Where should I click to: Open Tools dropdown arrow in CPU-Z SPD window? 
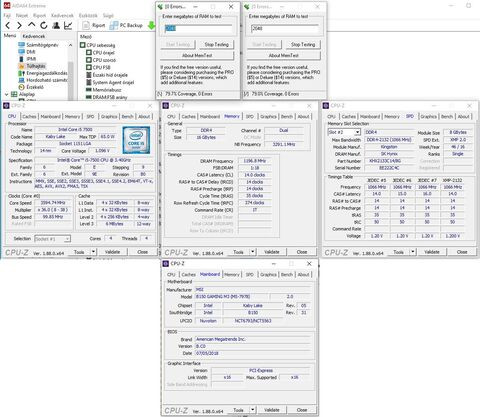pos(413,252)
